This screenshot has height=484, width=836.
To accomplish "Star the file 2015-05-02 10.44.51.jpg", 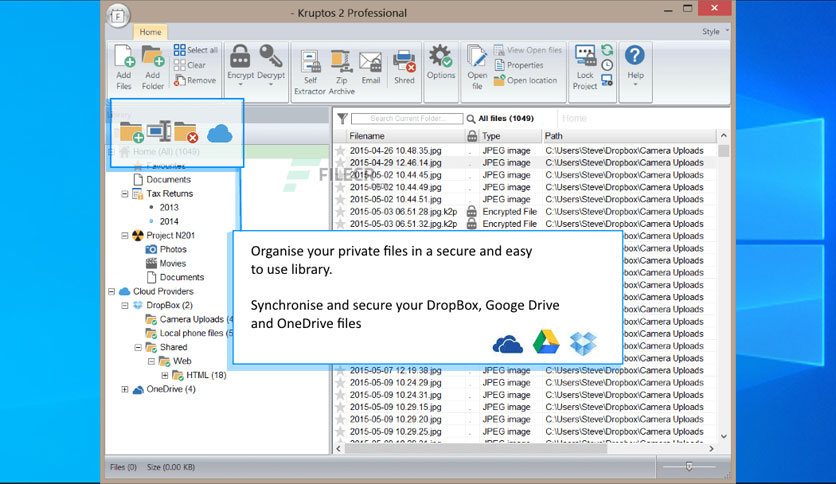I will click(x=340, y=199).
